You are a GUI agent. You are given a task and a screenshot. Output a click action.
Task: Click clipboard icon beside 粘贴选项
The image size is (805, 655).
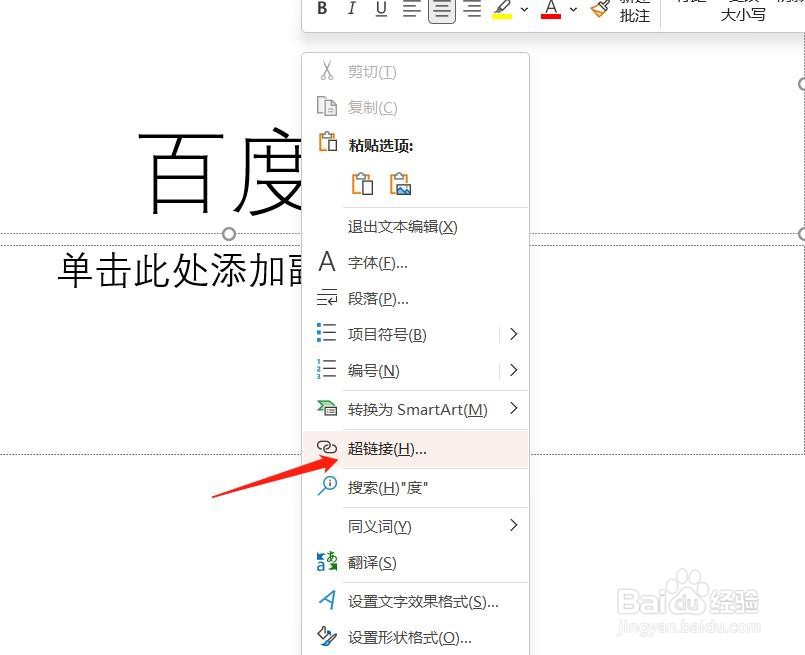328,142
